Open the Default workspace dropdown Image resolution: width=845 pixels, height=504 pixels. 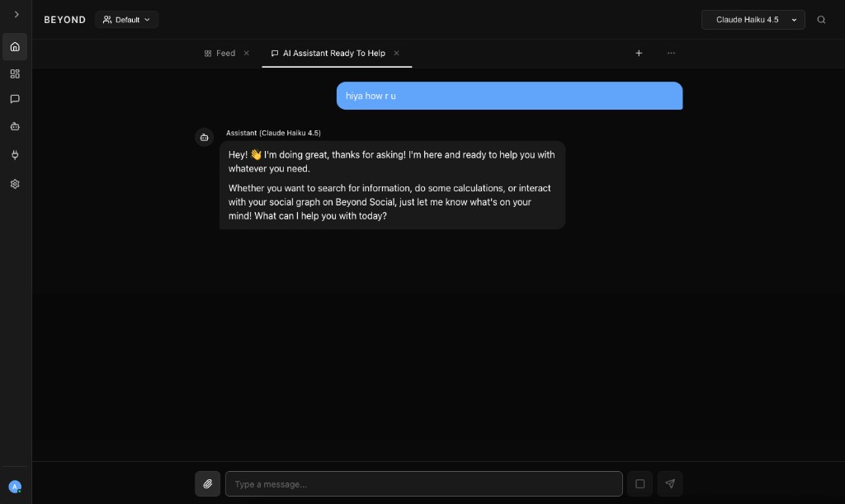tap(126, 19)
